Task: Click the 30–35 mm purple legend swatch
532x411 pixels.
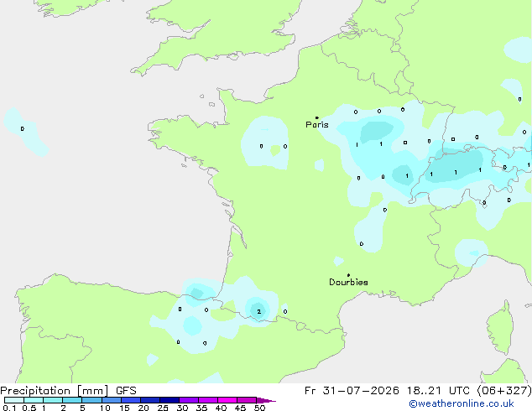Action: point(189,400)
